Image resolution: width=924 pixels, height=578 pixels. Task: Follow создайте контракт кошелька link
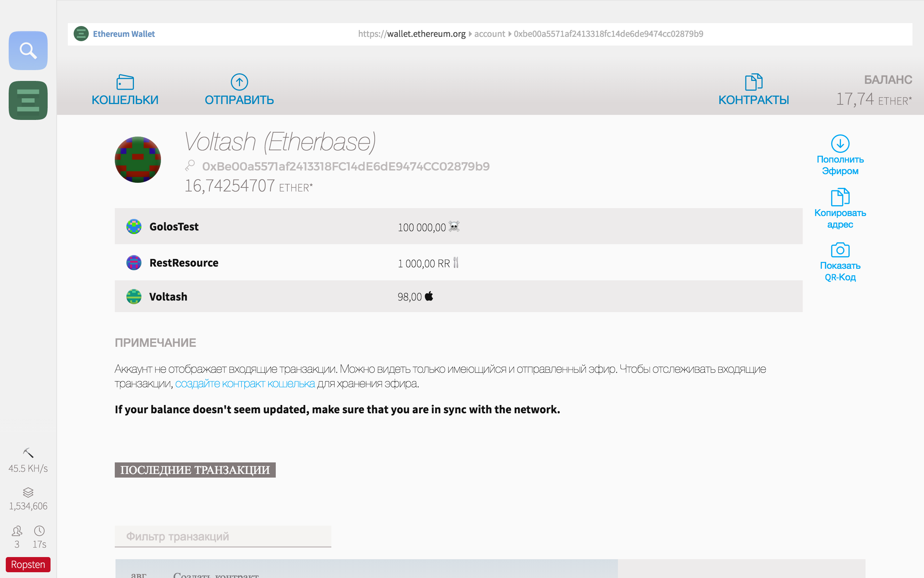[x=245, y=383]
